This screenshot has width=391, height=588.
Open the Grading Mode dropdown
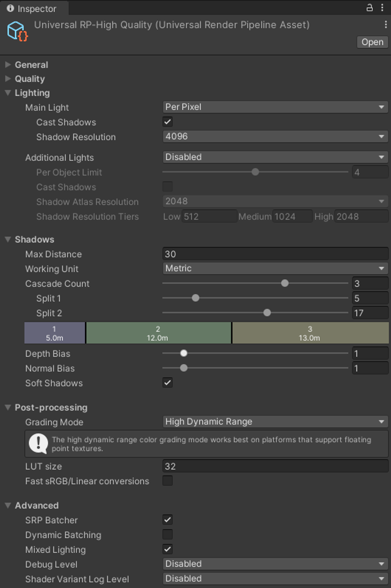click(x=275, y=422)
